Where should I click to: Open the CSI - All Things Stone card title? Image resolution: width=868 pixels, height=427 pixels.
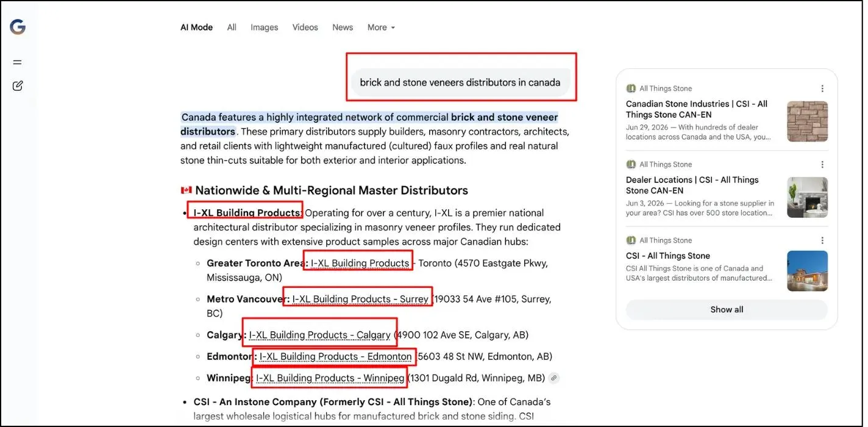click(x=668, y=256)
